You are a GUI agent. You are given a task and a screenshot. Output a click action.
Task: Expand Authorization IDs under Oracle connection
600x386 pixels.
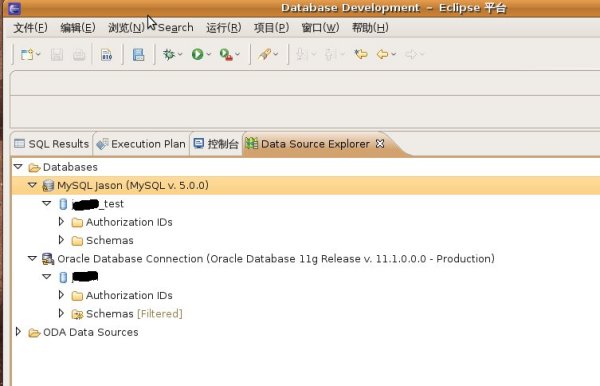pos(61,295)
